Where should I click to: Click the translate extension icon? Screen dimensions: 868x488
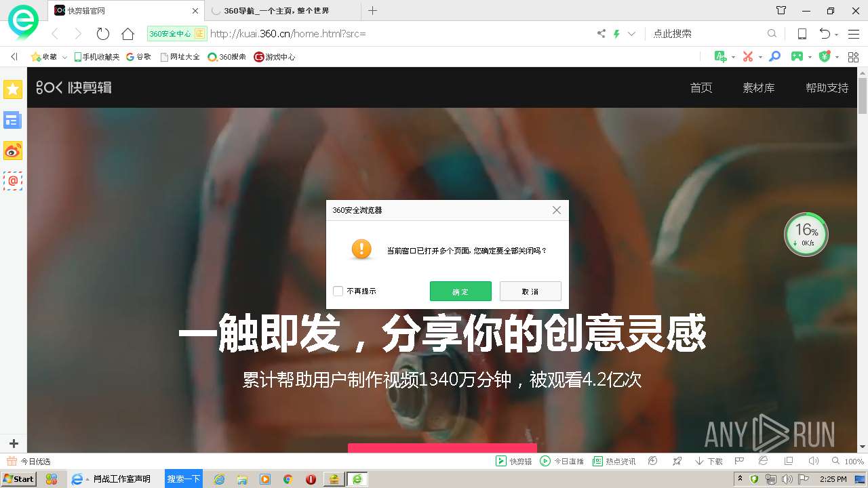click(x=721, y=57)
